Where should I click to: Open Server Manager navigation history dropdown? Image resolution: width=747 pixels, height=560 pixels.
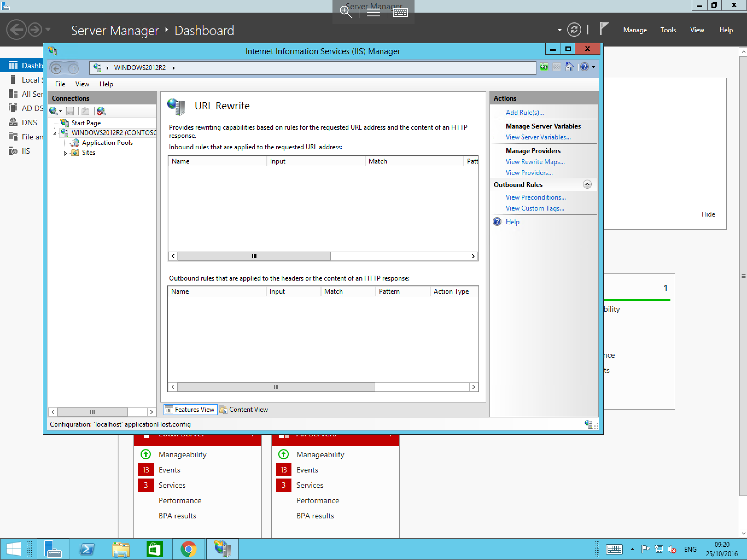point(48,30)
